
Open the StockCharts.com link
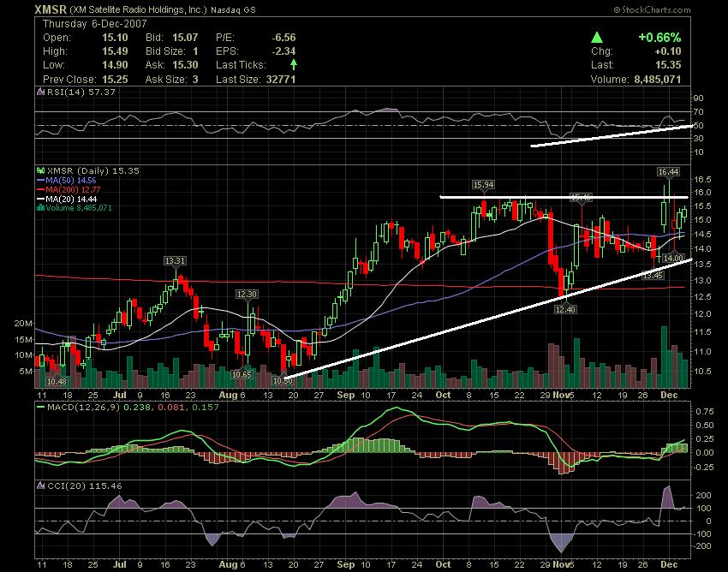[652, 9]
